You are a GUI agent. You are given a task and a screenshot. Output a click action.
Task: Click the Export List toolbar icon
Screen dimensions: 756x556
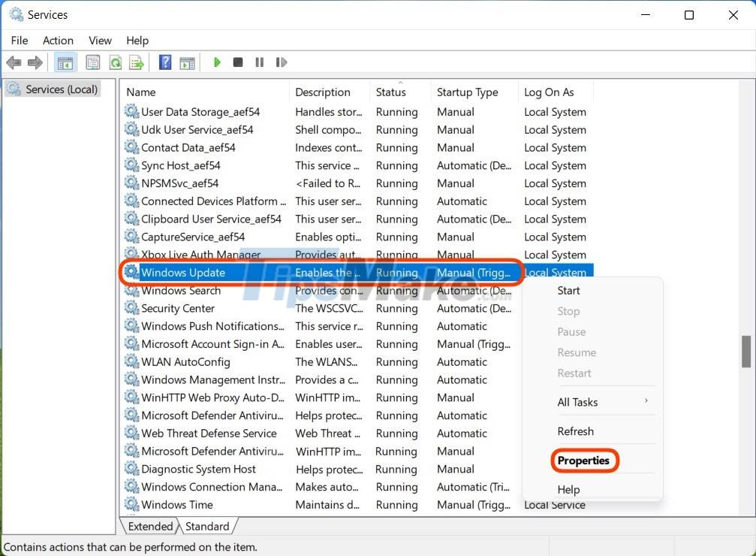(137, 62)
